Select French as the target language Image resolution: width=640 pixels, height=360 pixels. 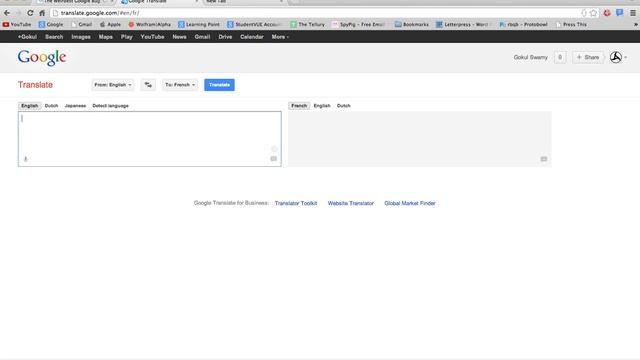click(x=299, y=106)
